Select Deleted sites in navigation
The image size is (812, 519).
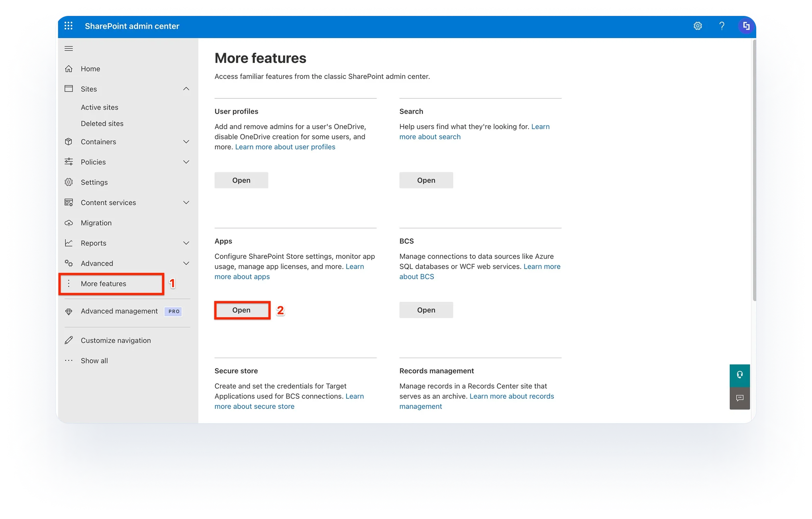click(x=102, y=124)
